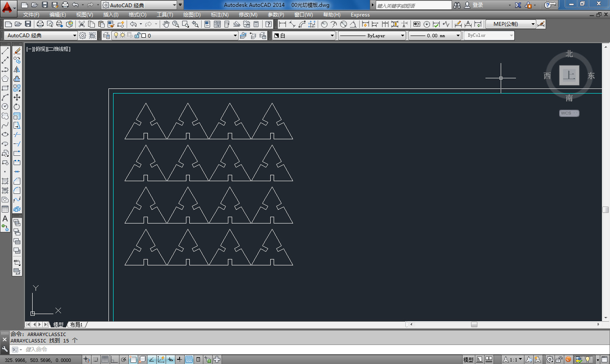
Task: Select the Explode modify tool
Action: coord(17,209)
